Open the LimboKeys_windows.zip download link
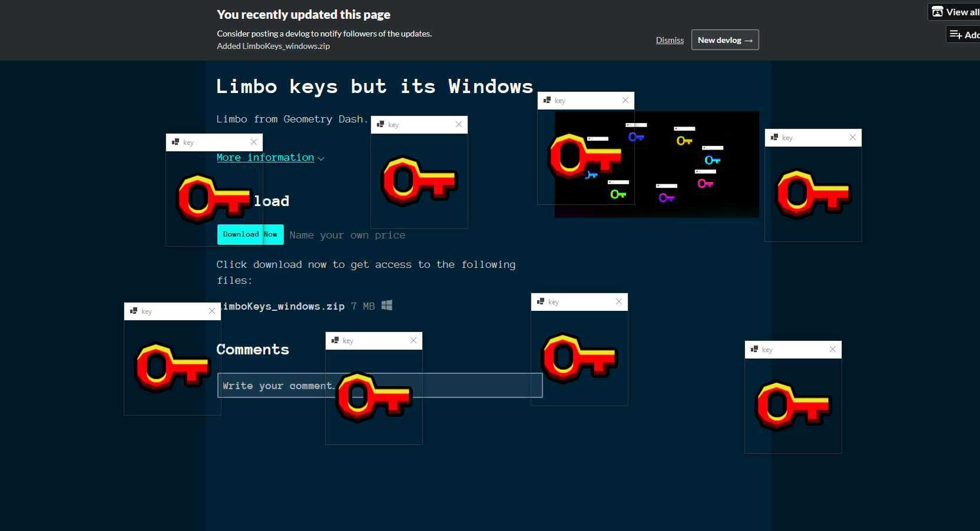 283,306
